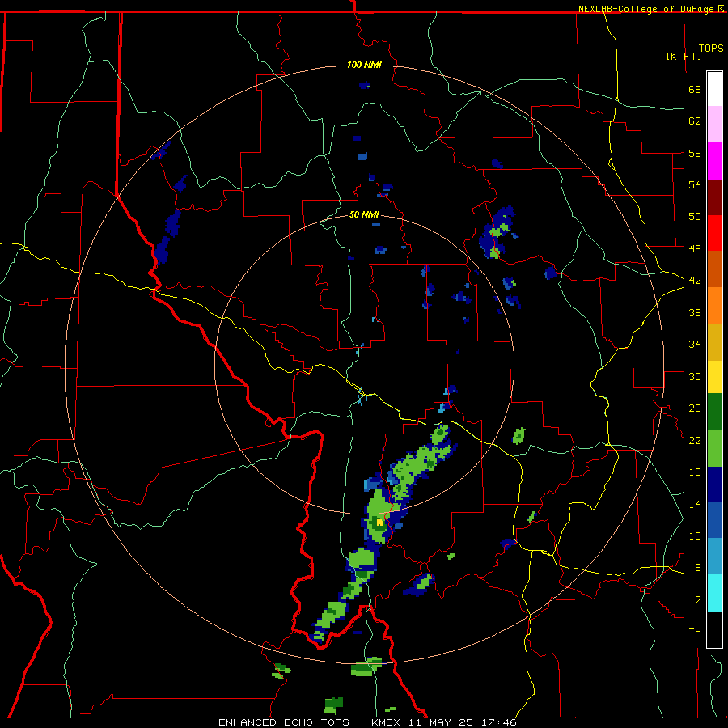Select the light green legend swatch
Image resolution: width=728 pixels, height=728 pixels.
[x=714, y=448]
